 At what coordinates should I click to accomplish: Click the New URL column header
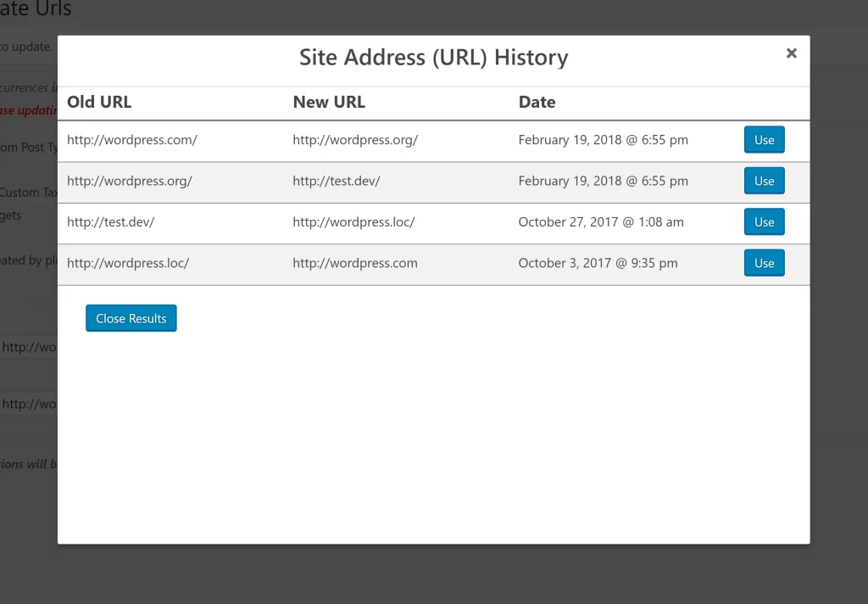(x=329, y=102)
